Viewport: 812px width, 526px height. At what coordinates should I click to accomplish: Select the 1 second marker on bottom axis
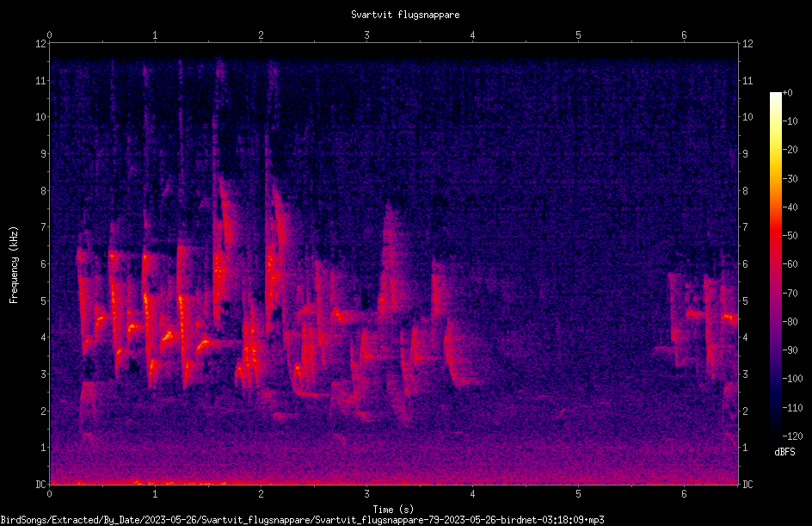click(x=155, y=494)
